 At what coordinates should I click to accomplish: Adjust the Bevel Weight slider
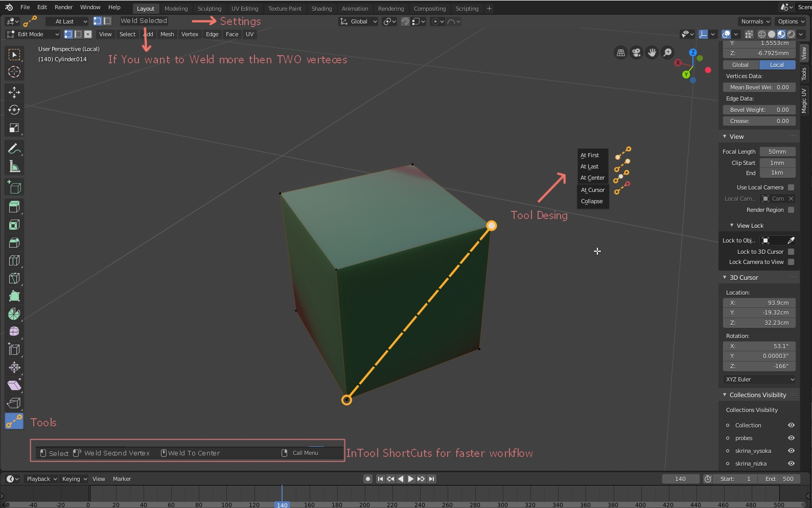tap(759, 110)
